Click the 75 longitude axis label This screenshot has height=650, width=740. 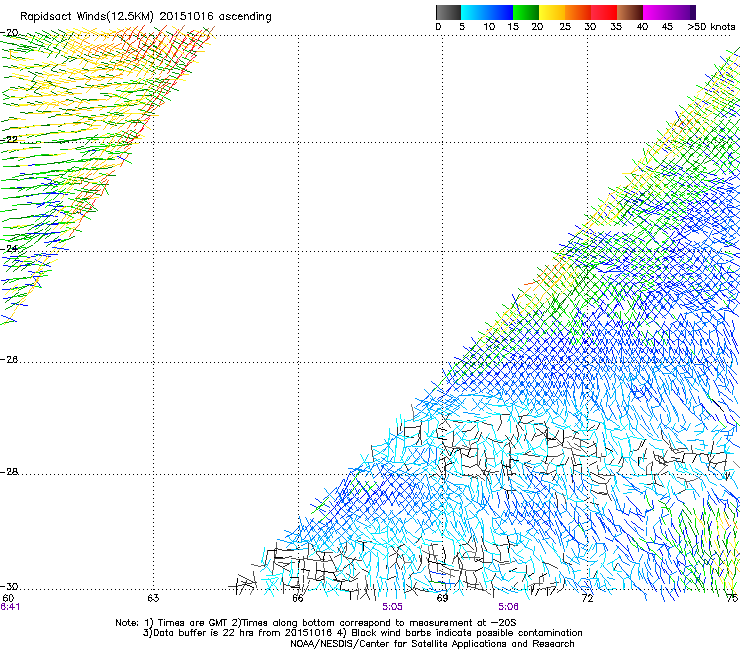pos(732,598)
